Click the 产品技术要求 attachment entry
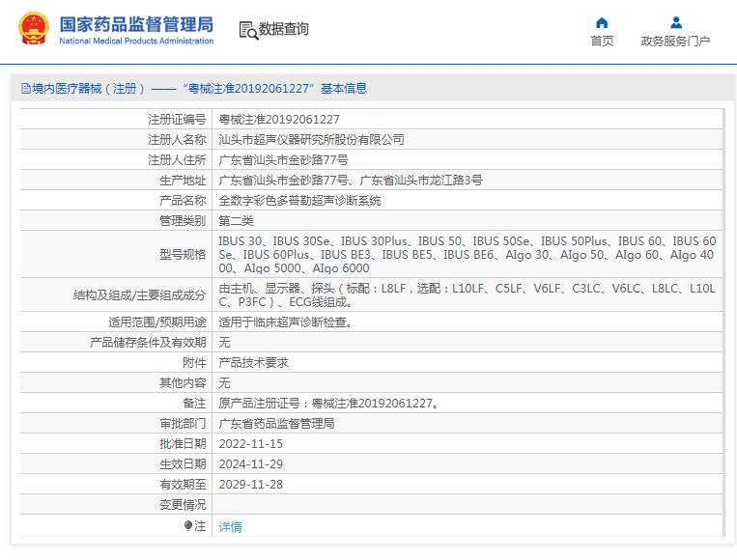This screenshot has width=737, height=560. [253, 363]
